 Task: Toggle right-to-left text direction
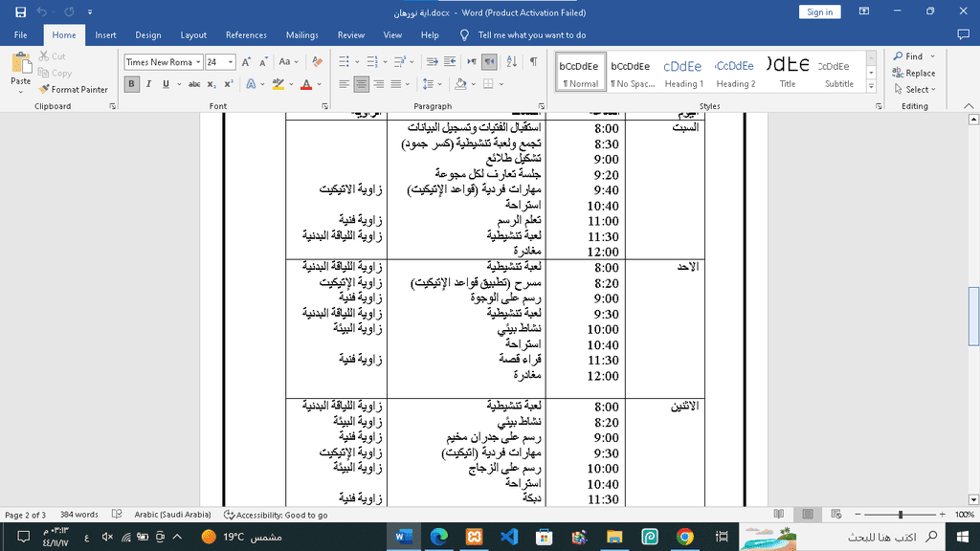pyautogui.click(x=489, y=61)
